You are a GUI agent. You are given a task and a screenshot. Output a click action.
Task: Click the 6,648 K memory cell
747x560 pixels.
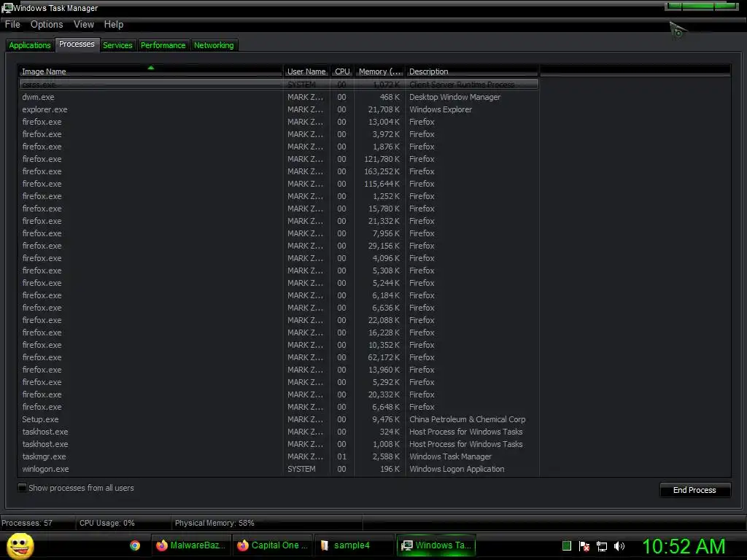(x=386, y=407)
